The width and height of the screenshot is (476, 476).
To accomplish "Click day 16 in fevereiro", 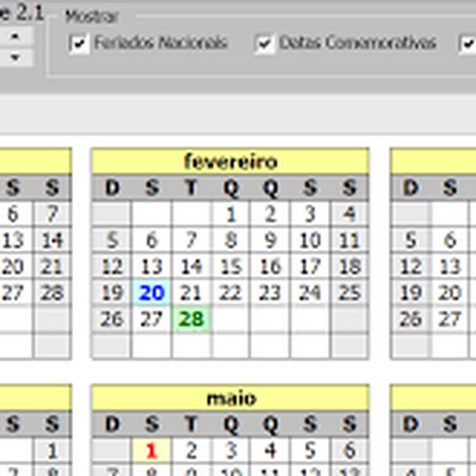I will pyautogui.click(x=271, y=267).
